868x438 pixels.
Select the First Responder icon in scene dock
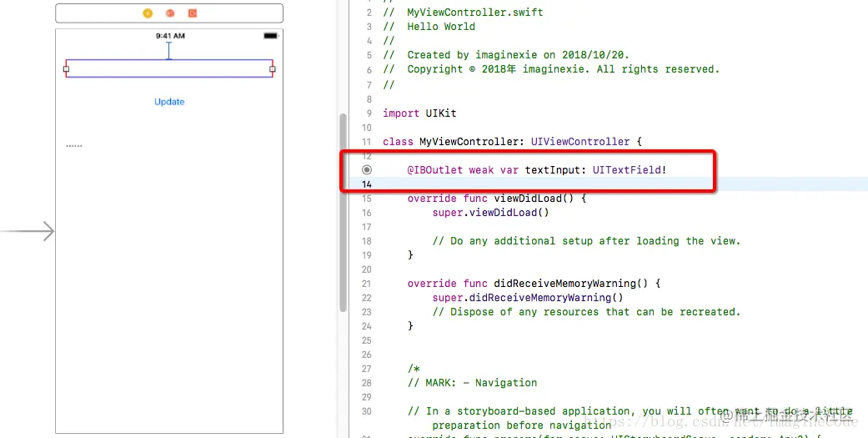click(170, 13)
